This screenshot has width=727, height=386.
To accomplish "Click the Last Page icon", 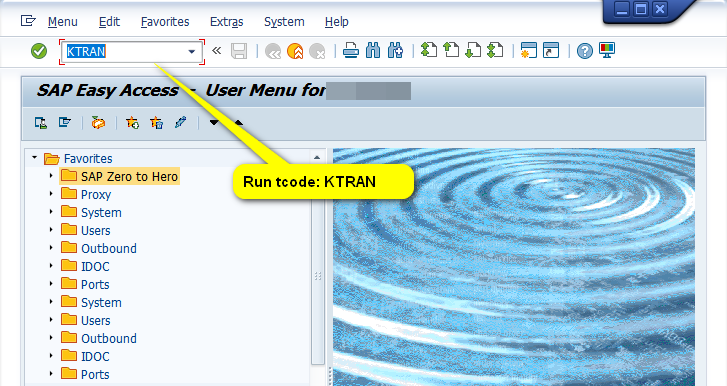I will click(495, 50).
